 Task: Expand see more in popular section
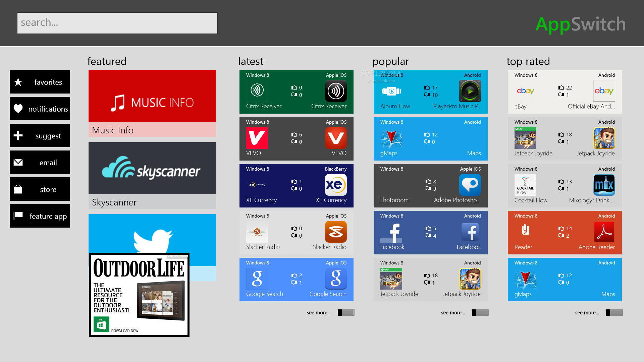[452, 312]
